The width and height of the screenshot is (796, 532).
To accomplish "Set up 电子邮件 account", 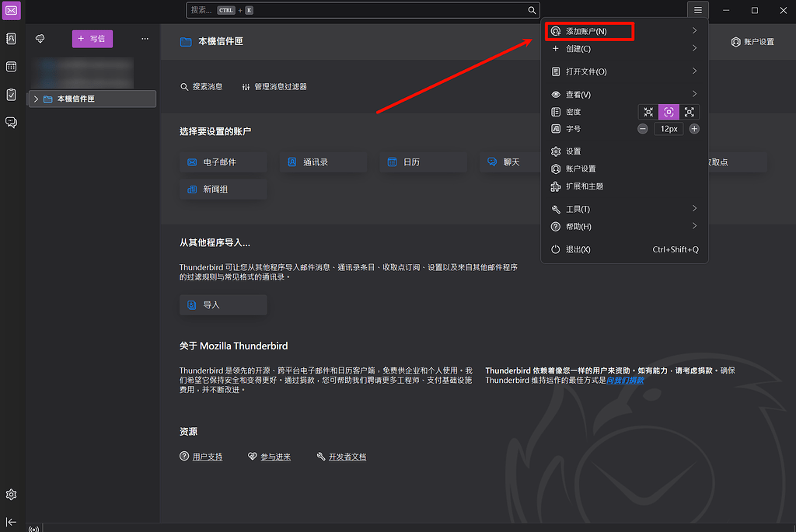I will 223,162.
